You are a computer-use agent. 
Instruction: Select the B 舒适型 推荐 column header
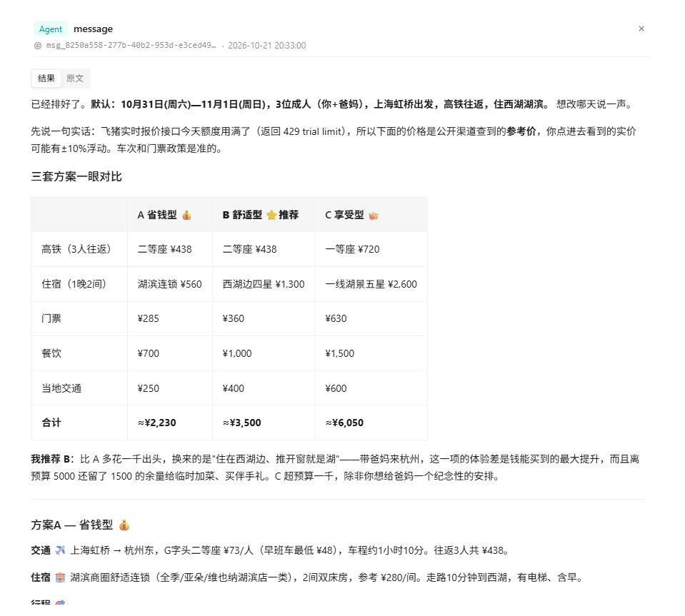[x=264, y=215]
